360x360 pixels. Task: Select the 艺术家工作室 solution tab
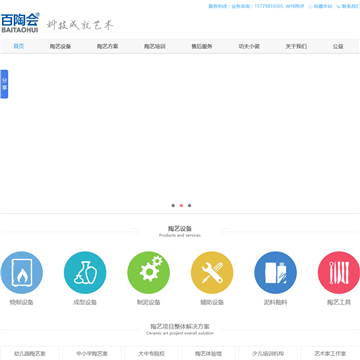tap(330, 353)
